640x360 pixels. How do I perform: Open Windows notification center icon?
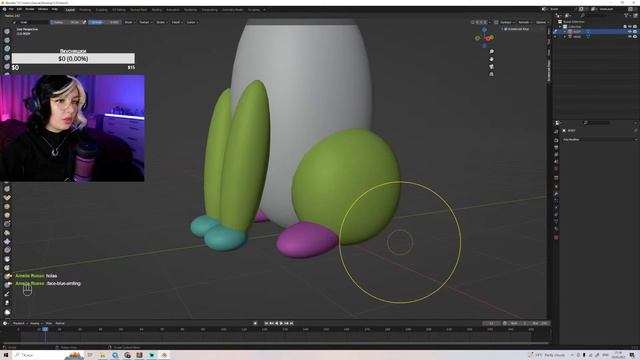pos(632,355)
